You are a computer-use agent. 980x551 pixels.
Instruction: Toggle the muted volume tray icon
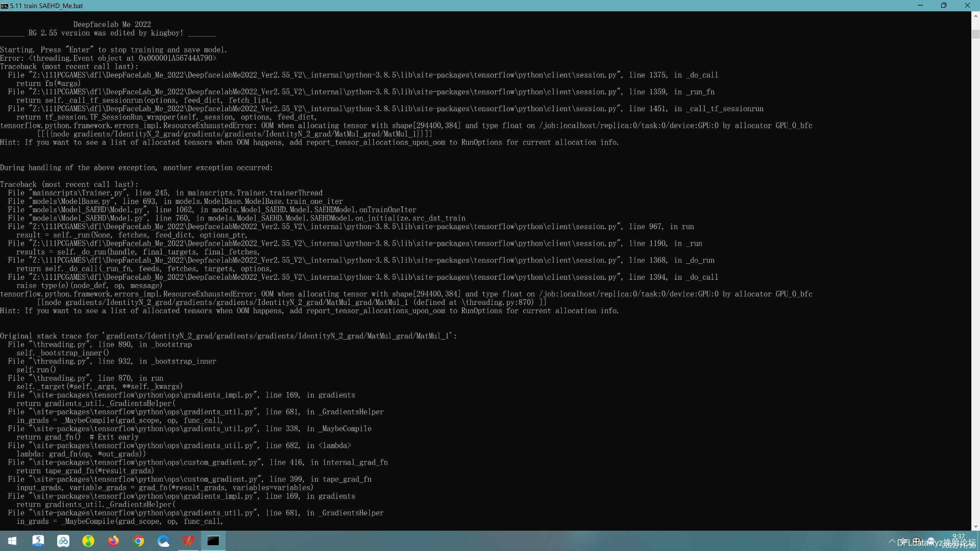[x=904, y=541]
